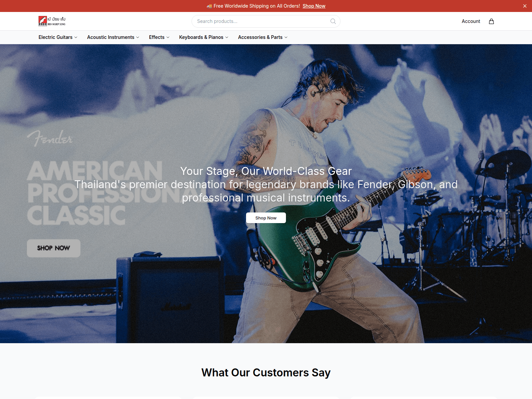Open the shopping bag cart icon

[491, 21]
